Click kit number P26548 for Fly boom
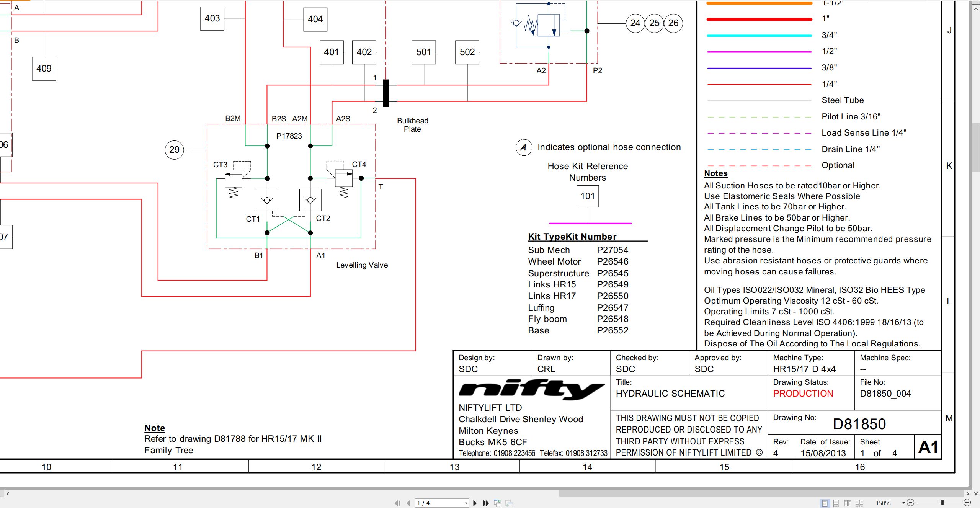 (613, 319)
